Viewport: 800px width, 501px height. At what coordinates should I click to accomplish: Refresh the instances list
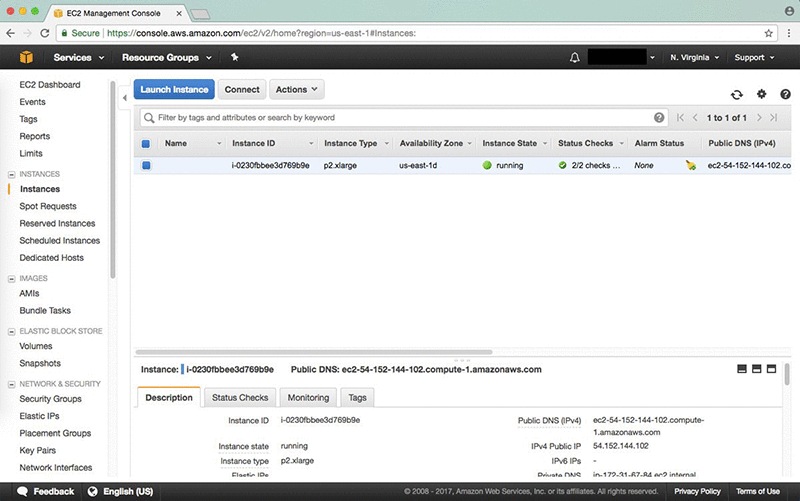(736, 94)
